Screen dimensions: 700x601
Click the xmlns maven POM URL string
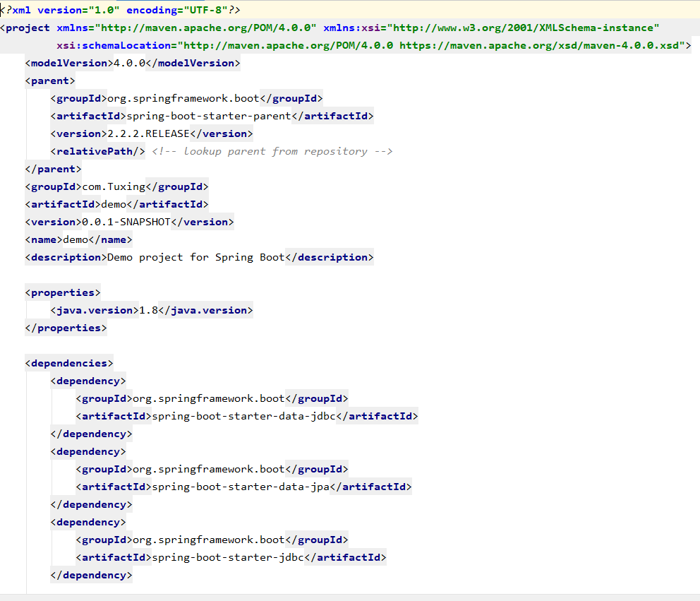click(x=206, y=28)
